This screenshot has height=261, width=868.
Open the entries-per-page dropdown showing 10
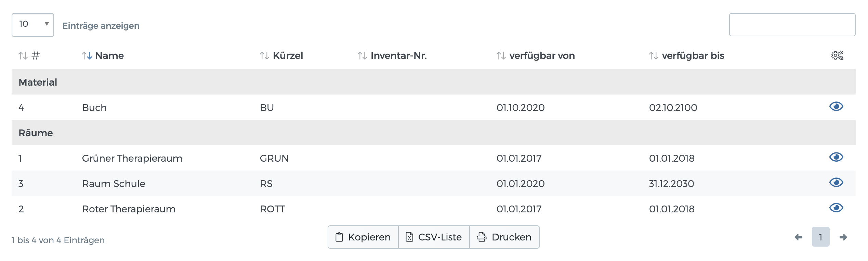click(x=33, y=25)
